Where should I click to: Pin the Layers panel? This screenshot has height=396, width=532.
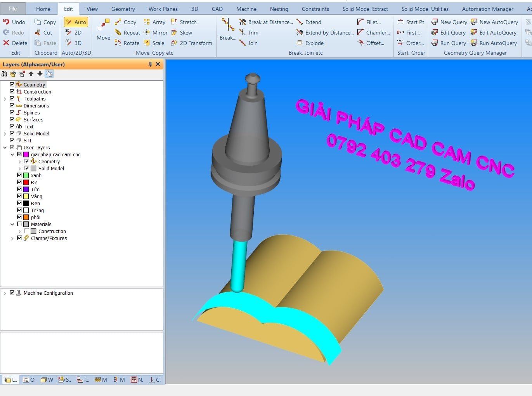point(150,64)
